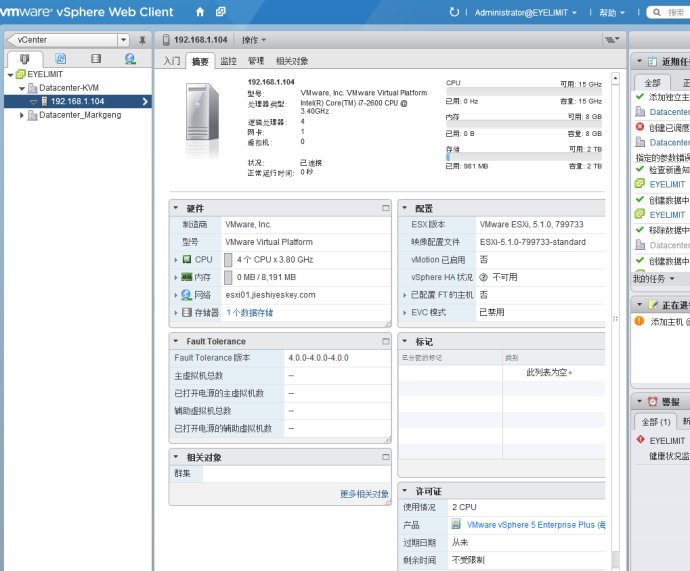Collapse the Fault Tolerance portlet

[x=176, y=341]
